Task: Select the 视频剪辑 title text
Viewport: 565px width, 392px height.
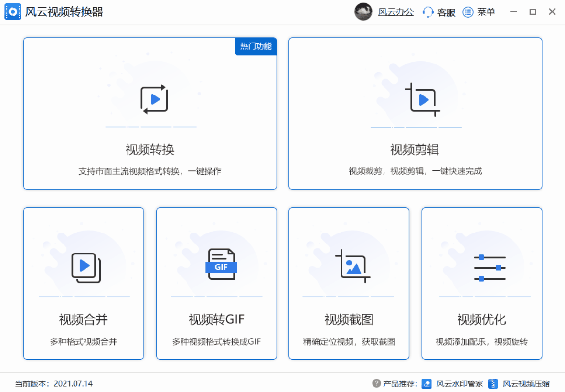Action: (x=415, y=150)
